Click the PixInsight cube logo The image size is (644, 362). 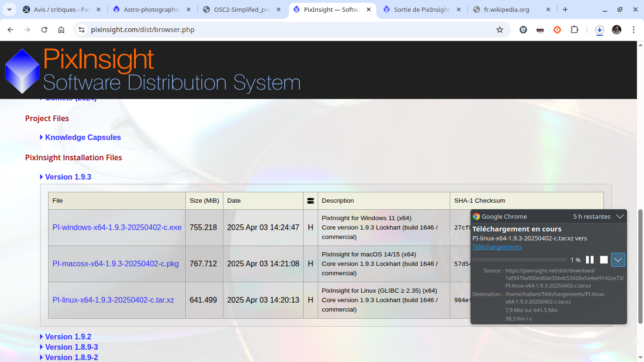pos(22,71)
